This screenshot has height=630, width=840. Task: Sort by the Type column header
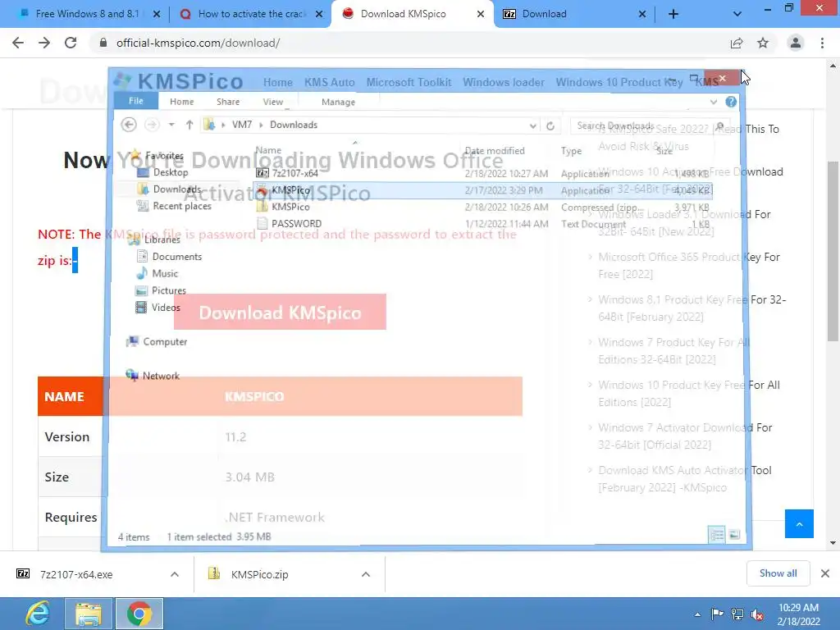[571, 151]
